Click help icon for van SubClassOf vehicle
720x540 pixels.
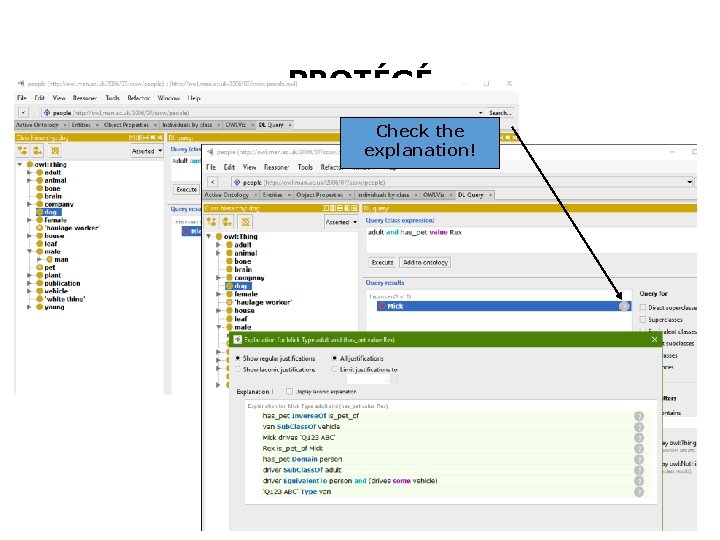(x=639, y=427)
